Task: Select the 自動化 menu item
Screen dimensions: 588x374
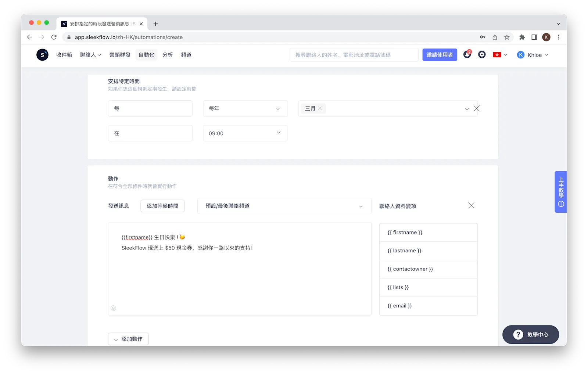Action: coord(146,55)
